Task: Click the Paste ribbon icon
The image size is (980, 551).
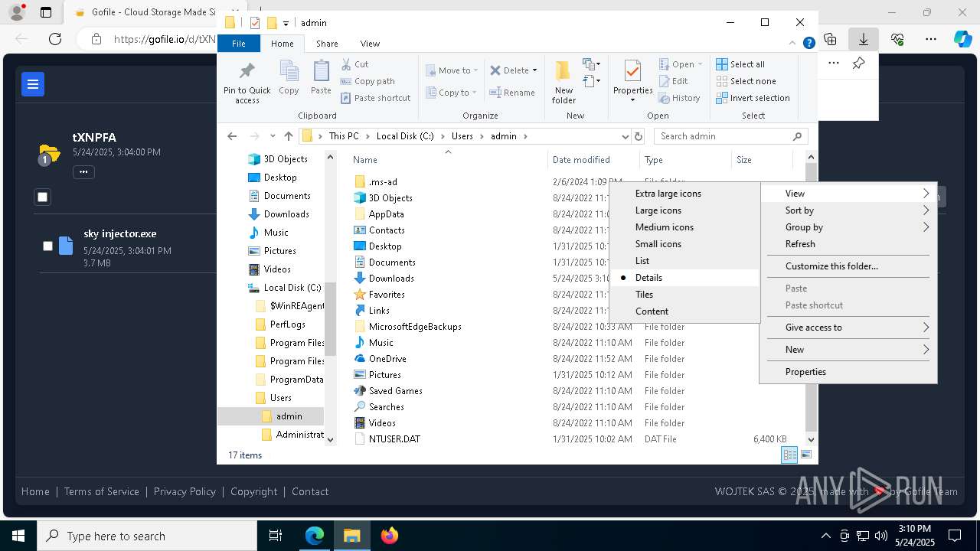Action: click(x=321, y=71)
